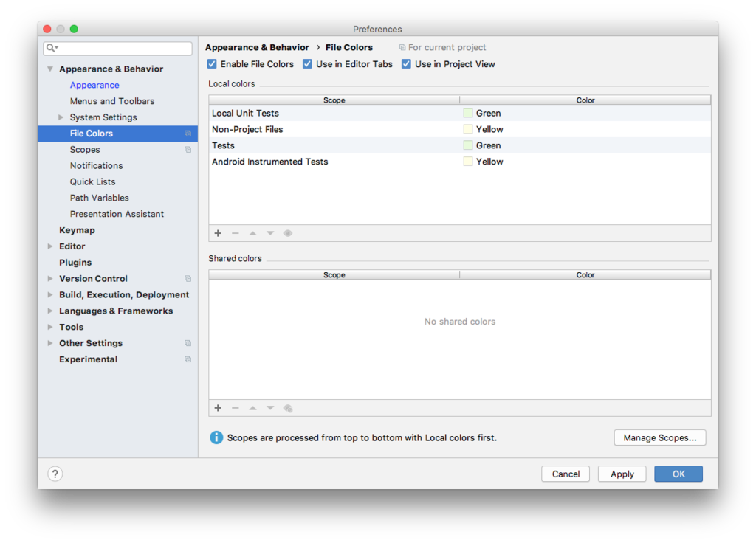Select File Colors in sidebar
The height and width of the screenshot is (543, 756).
(x=117, y=134)
